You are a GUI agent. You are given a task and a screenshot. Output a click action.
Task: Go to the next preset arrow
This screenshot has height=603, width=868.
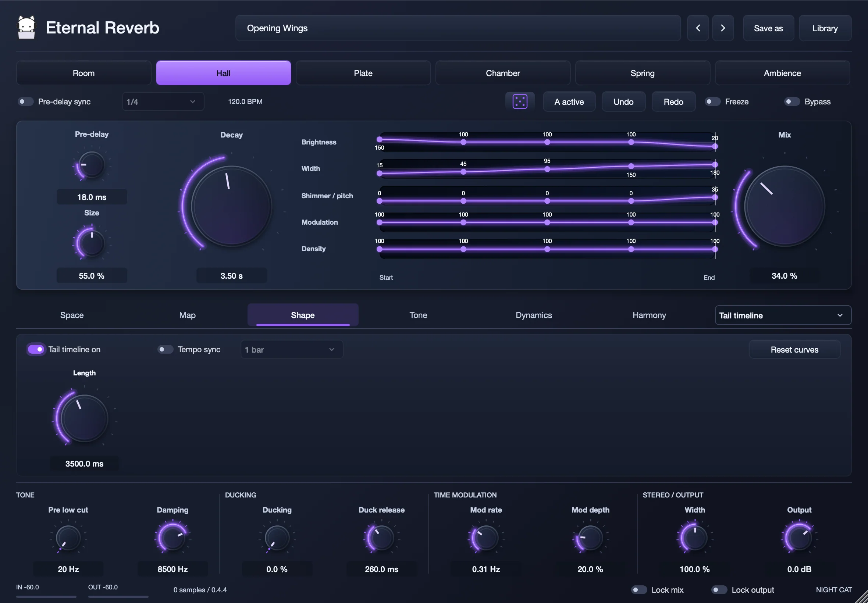[x=723, y=28]
